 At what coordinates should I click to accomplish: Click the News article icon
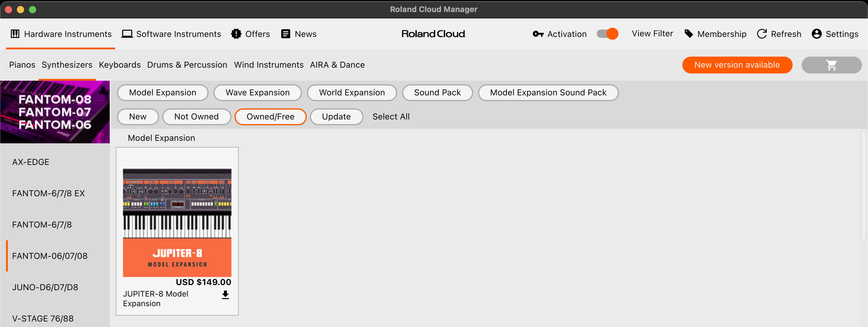click(286, 34)
